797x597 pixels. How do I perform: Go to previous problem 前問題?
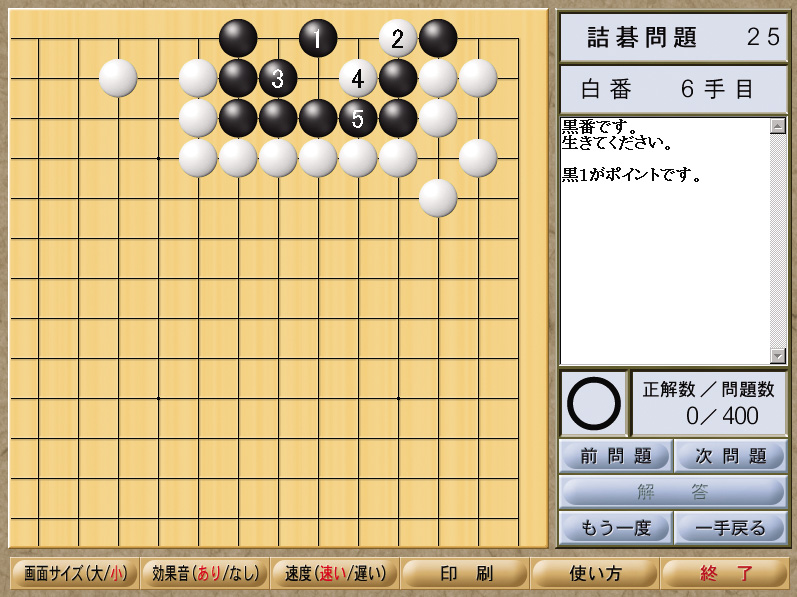[x=616, y=456]
